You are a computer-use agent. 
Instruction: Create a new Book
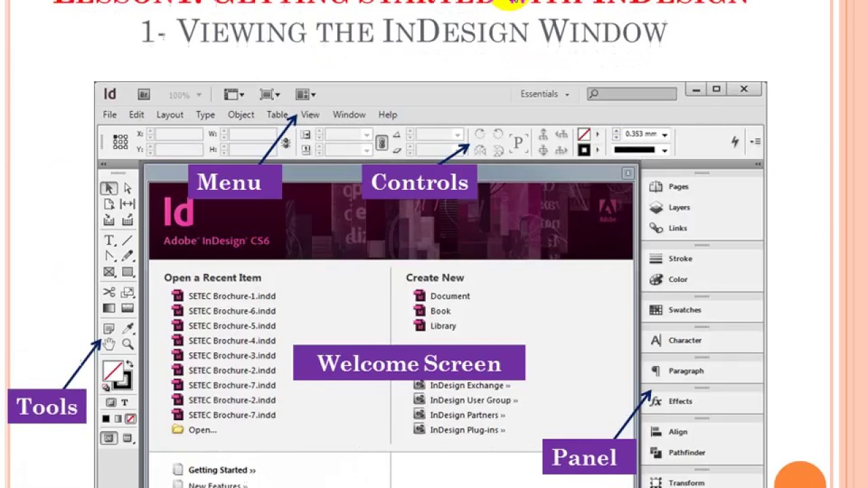pos(432,311)
